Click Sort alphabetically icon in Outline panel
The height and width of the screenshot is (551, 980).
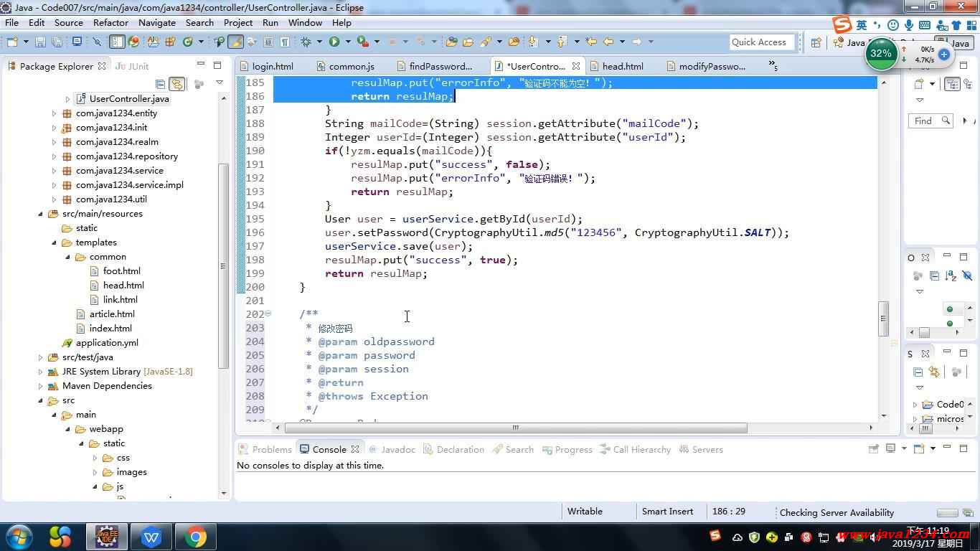(951, 275)
